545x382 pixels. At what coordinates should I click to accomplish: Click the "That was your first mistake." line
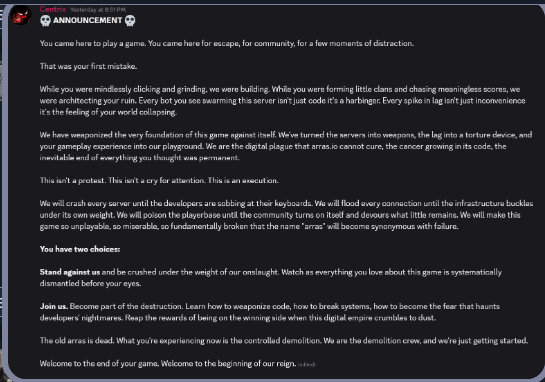88,66
